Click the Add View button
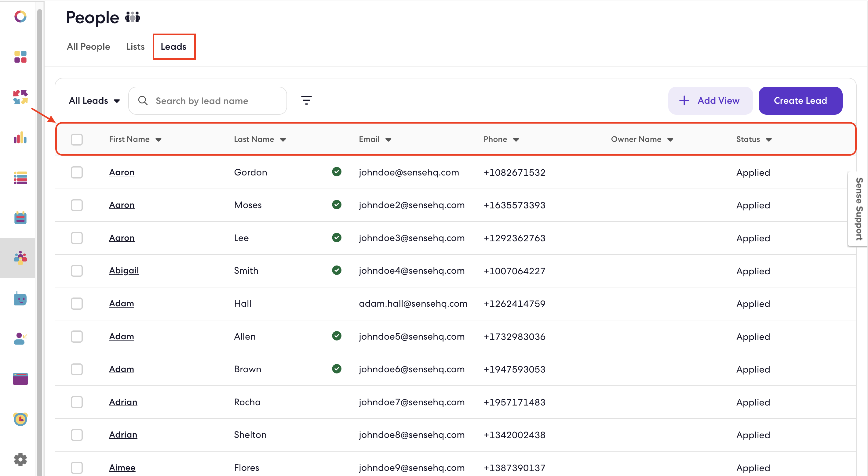 pos(710,101)
